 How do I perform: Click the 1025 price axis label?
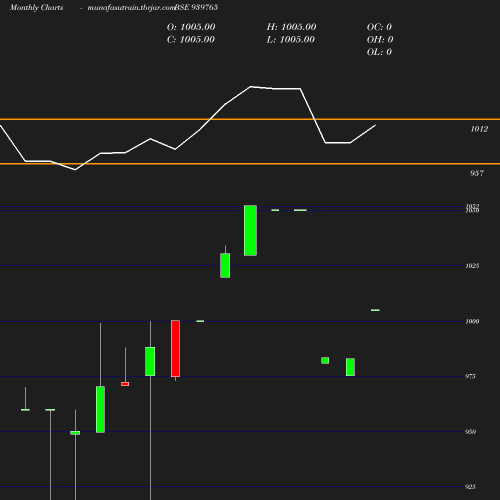pyautogui.click(x=472, y=266)
